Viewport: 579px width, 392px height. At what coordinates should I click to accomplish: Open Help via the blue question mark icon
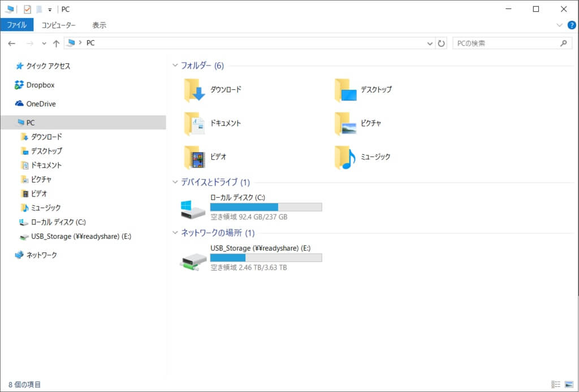572,25
